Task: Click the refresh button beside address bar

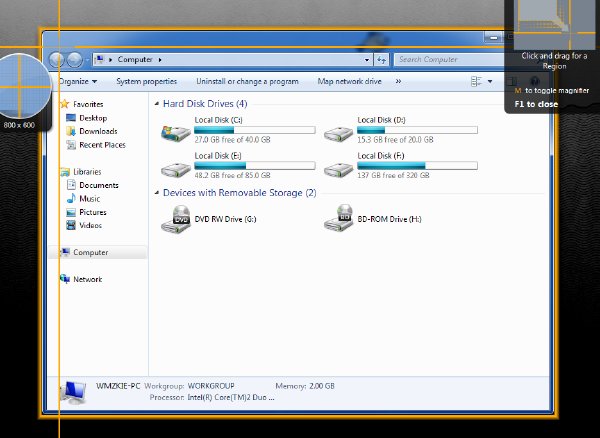Action: (382, 60)
